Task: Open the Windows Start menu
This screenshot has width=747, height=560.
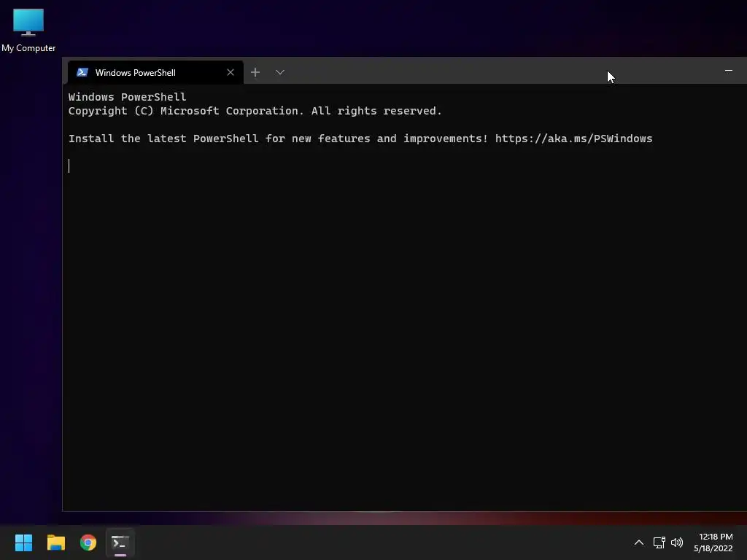Action: click(23, 542)
